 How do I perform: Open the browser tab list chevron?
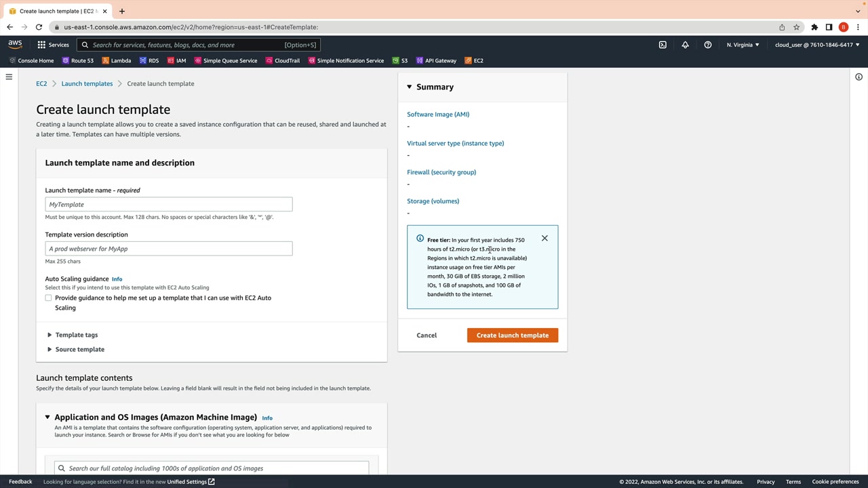click(858, 11)
